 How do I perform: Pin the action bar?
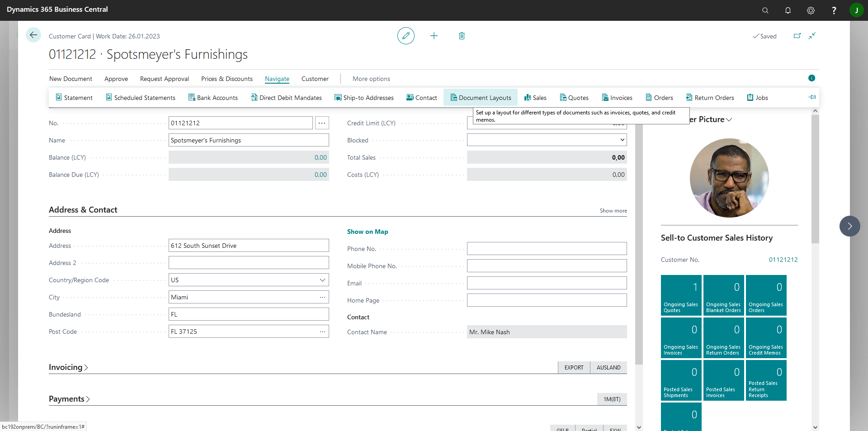point(812,97)
